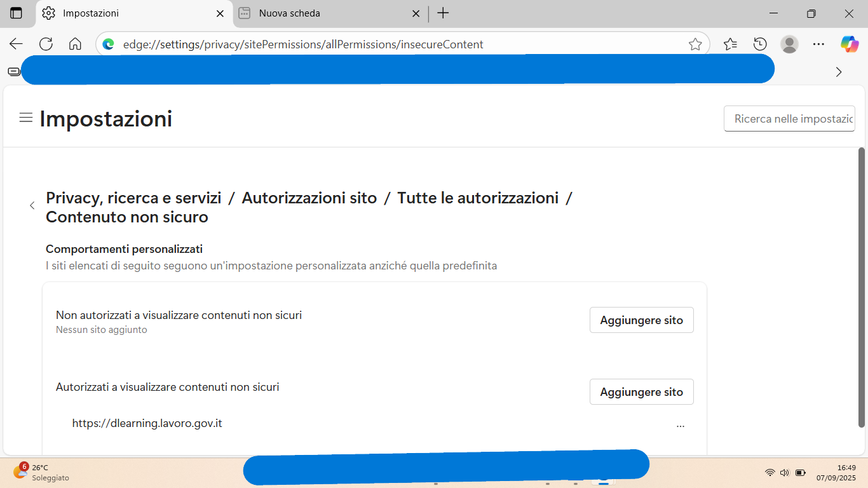The height and width of the screenshot is (488, 868).
Task: Go to Privacy, ricerca e servizi breadcrumb
Action: [x=133, y=198]
